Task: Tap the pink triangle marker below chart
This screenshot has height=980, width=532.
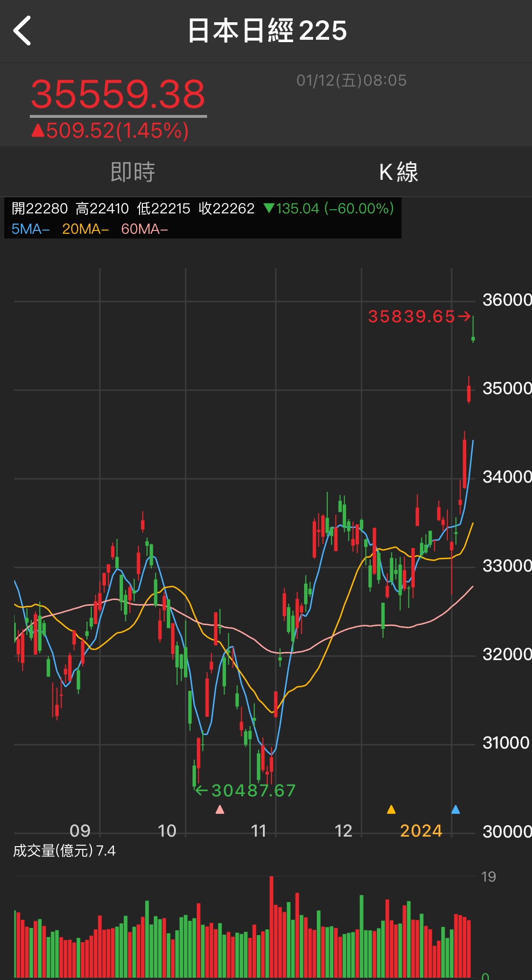Action: (220, 810)
